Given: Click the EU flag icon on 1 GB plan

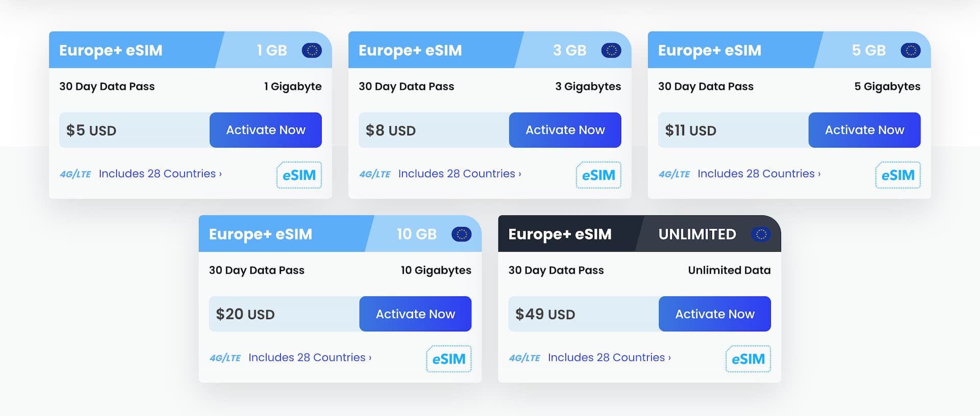Looking at the screenshot, I should point(312,51).
